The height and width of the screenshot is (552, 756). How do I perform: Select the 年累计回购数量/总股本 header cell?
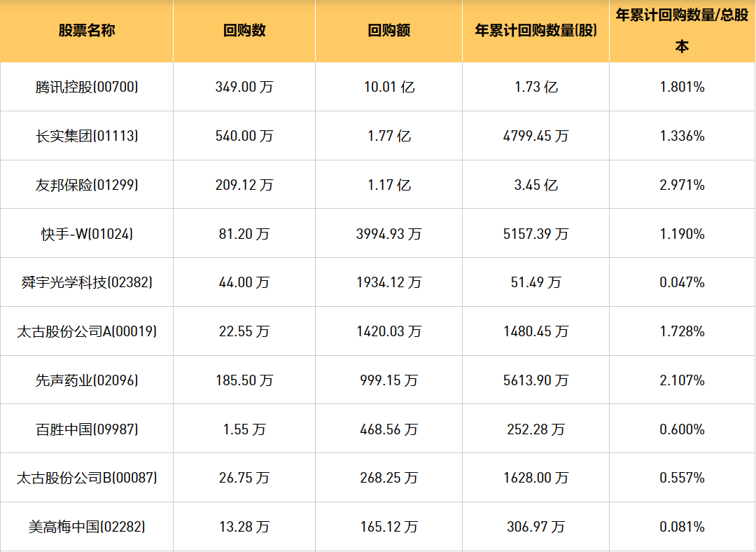[x=682, y=31]
